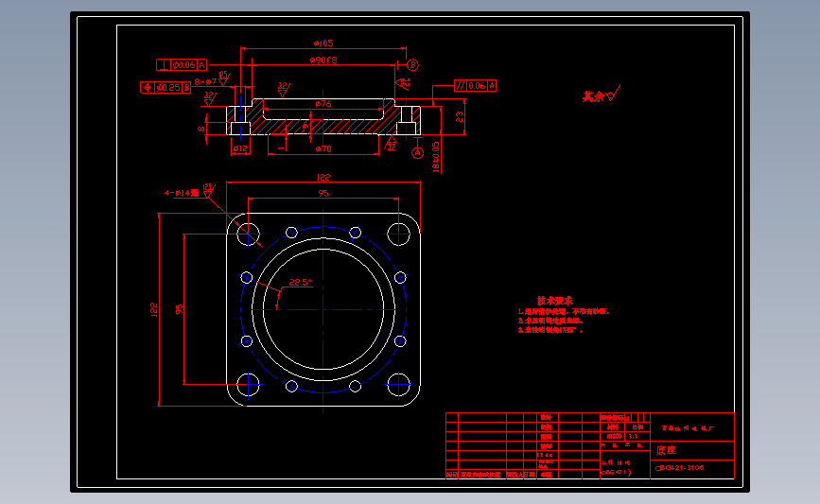820x504 pixels.
Task: Click the 技术要求 heading
Action: tap(555, 301)
